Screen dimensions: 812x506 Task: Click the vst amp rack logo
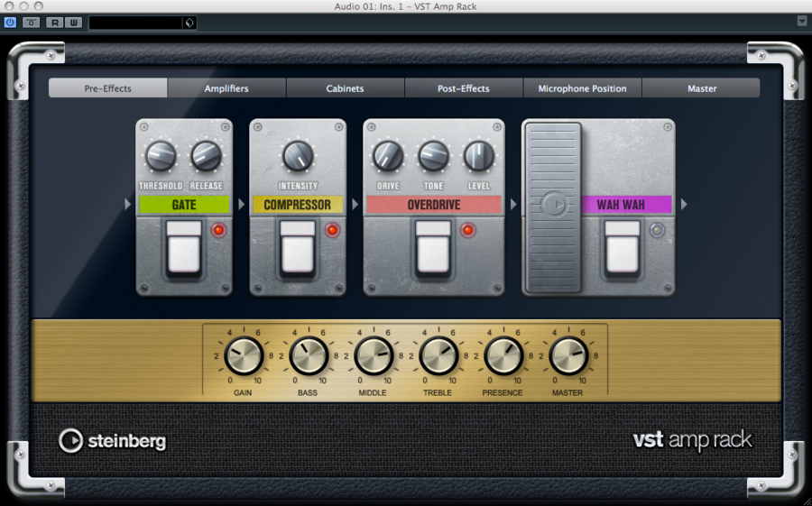pos(692,440)
